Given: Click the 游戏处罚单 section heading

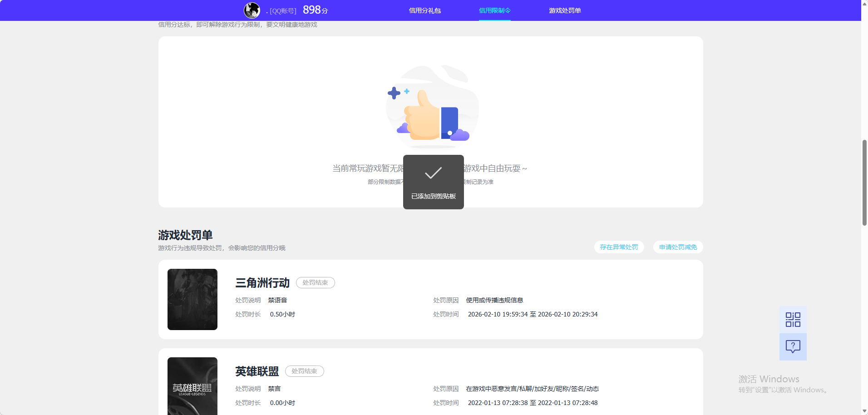Looking at the screenshot, I should click(185, 235).
